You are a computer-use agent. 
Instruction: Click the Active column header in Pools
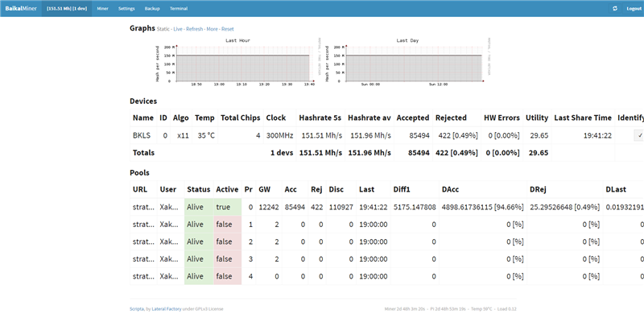[x=227, y=189]
